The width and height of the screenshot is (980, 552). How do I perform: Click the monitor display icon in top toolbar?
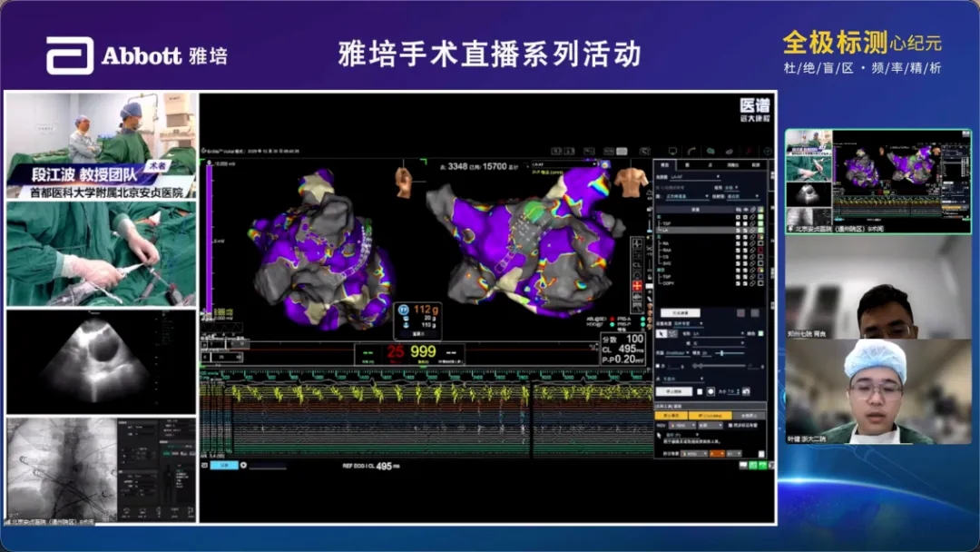click(672, 152)
